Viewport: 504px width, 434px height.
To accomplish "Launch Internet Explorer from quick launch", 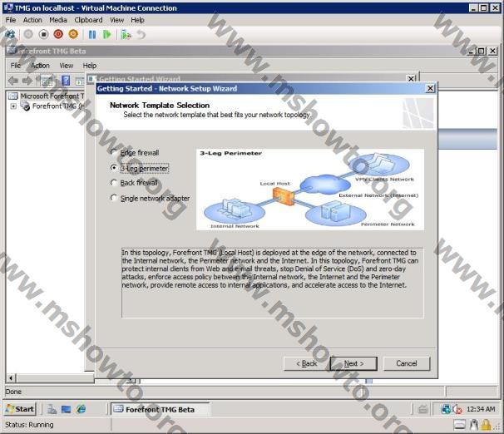I will click(81, 409).
